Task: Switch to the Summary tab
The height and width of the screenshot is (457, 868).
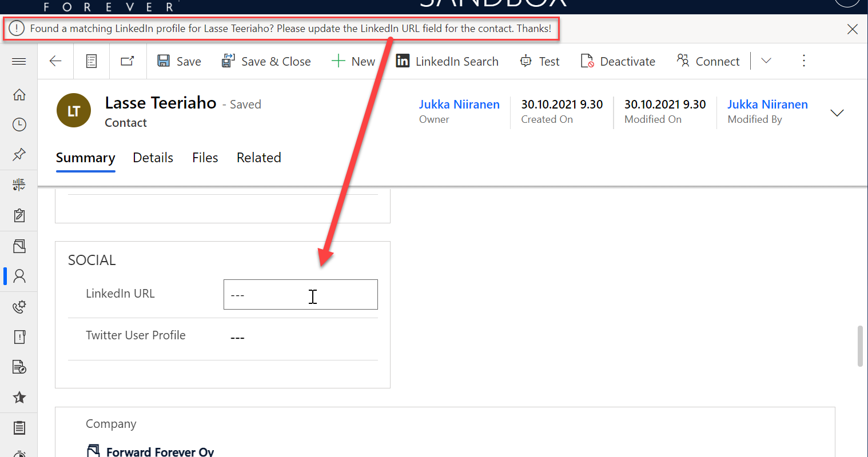Action: click(x=86, y=158)
